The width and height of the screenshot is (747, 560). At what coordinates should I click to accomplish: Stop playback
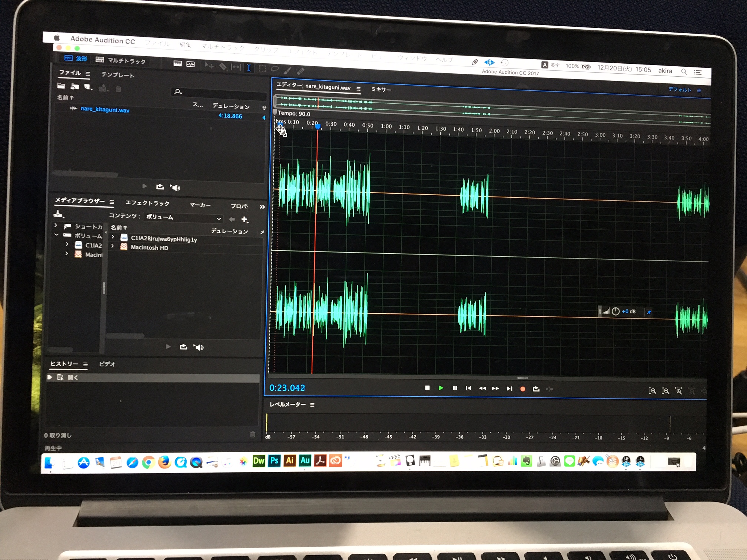pyautogui.click(x=427, y=388)
